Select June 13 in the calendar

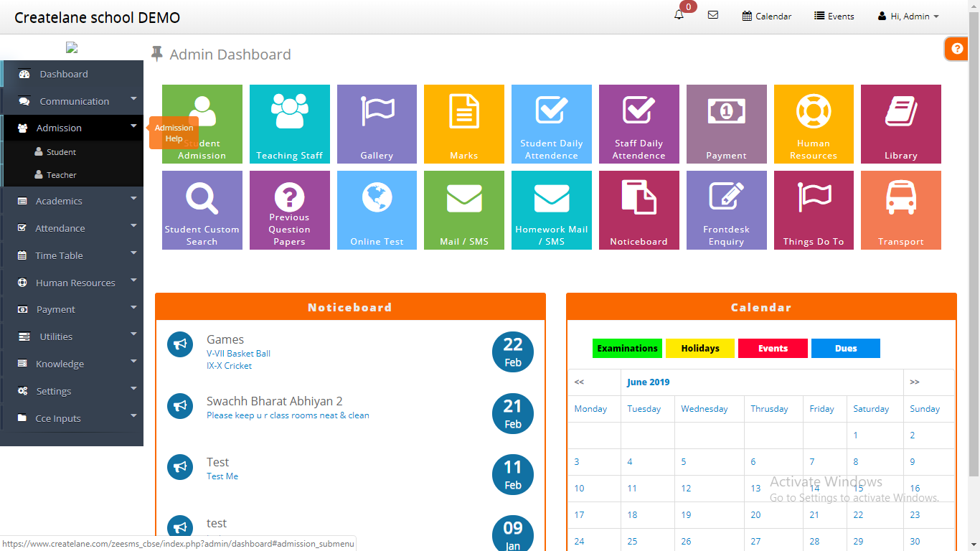click(755, 489)
